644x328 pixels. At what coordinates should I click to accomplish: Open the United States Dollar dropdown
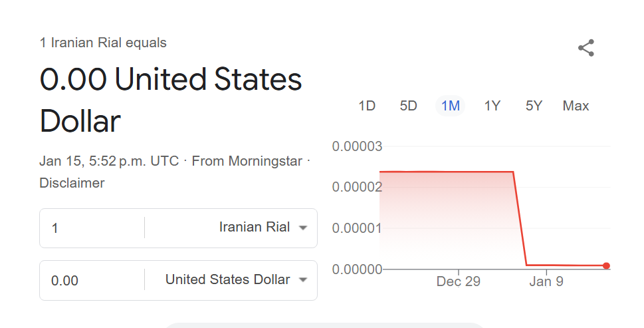click(x=228, y=279)
